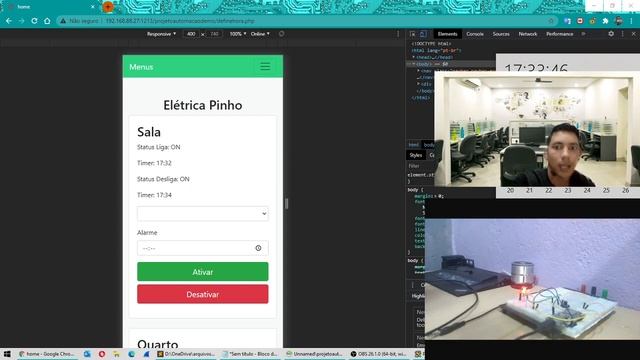Image resolution: width=640 pixels, height=360 pixels.
Task: Reload the page with refresh icon
Action: pyautogui.click(x=34, y=21)
